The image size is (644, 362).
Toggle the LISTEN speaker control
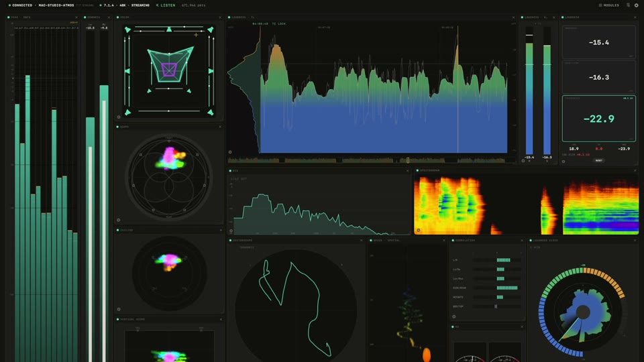coord(166,5)
